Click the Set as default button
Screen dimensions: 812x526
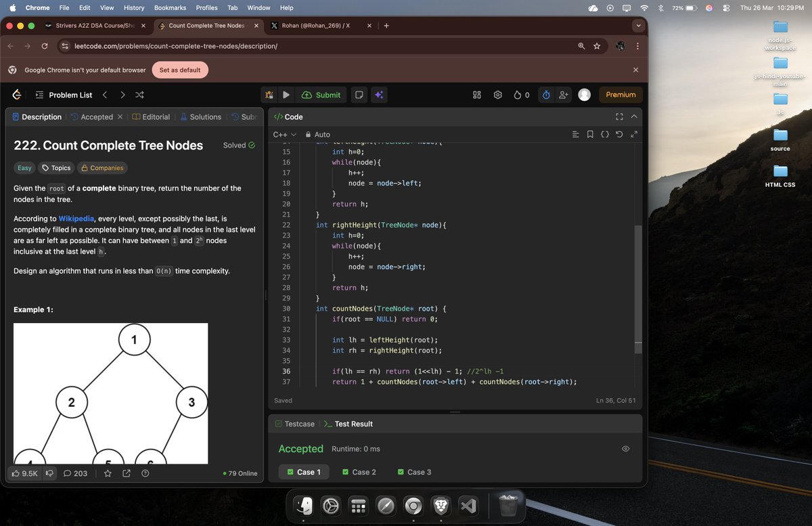pyautogui.click(x=180, y=70)
